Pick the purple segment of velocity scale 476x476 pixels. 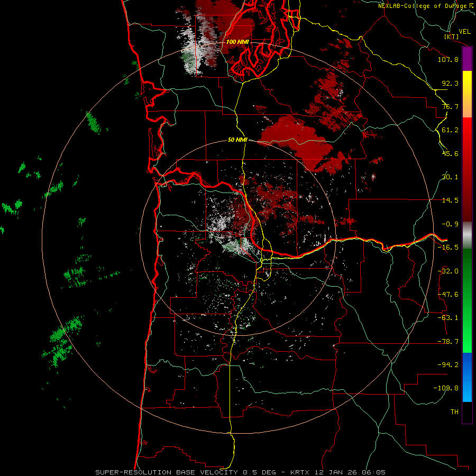(x=467, y=59)
